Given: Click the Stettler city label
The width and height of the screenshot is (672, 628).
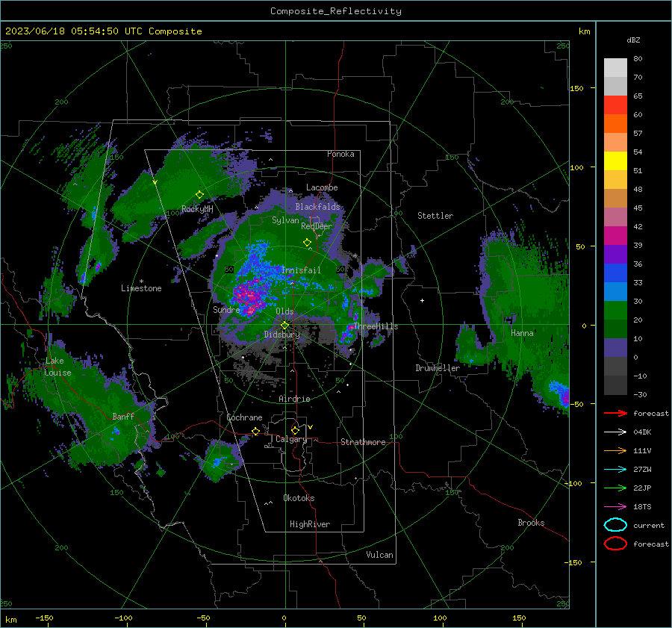Looking at the screenshot, I should click(435, 216).
